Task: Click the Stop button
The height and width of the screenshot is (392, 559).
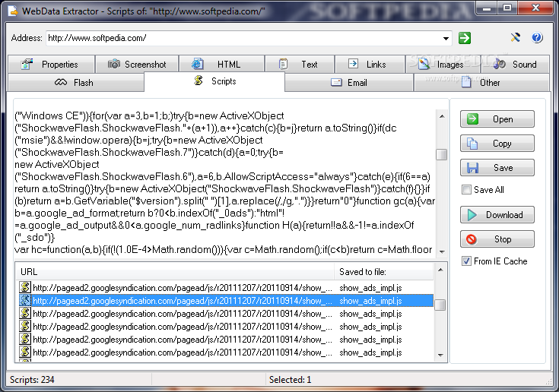Action: pyautogui.click(x=497, y=239)
